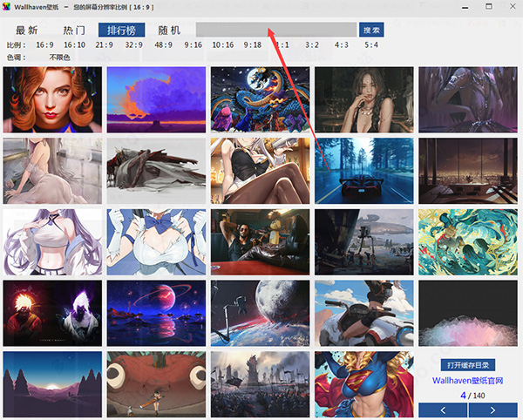Click the Wallhaven app icon in title bar
The height and width of the screenshot is (420, 523).
point(7,6)
